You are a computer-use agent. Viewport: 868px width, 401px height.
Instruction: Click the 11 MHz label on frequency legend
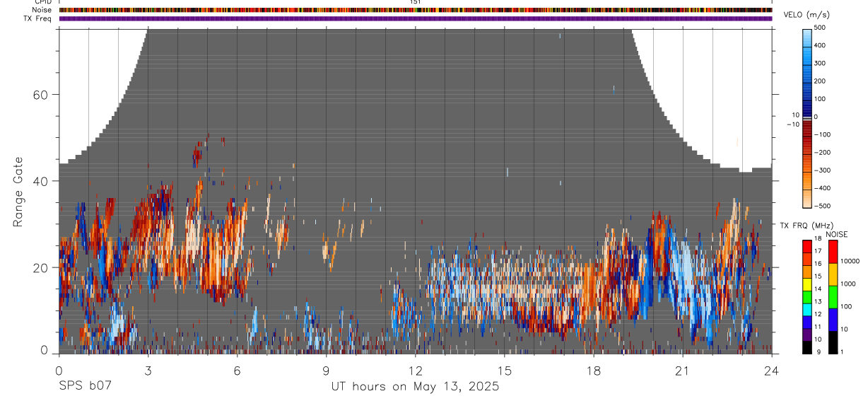[818, 327]
